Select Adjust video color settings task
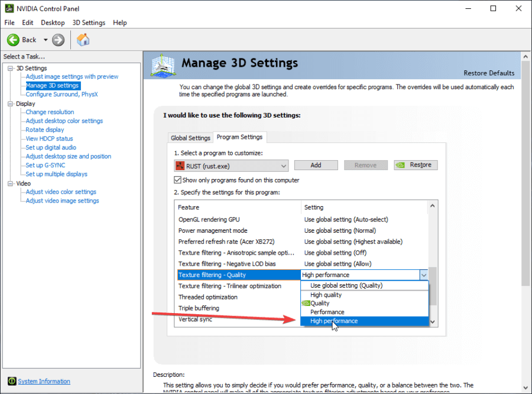This screenshot has width=532, height=394. (x=60, y=191)
